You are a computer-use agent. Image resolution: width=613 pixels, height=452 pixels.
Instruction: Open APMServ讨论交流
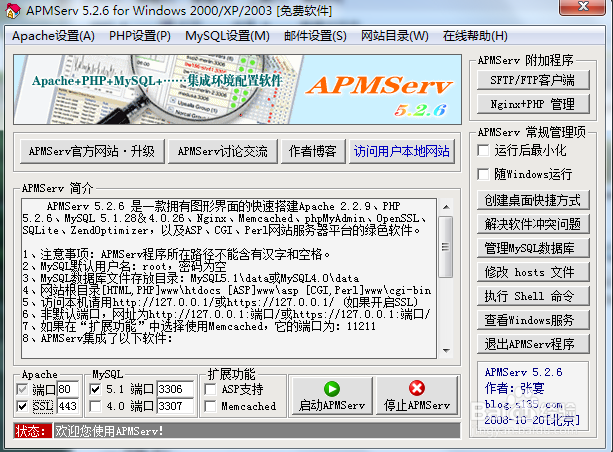pos(222,151)
